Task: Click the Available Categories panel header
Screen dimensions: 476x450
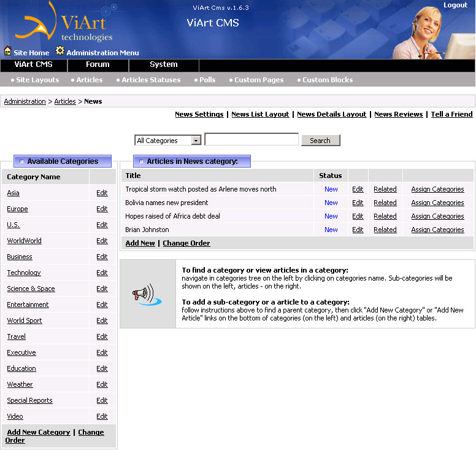Action: pyautogui.click(x=63, y=161)
